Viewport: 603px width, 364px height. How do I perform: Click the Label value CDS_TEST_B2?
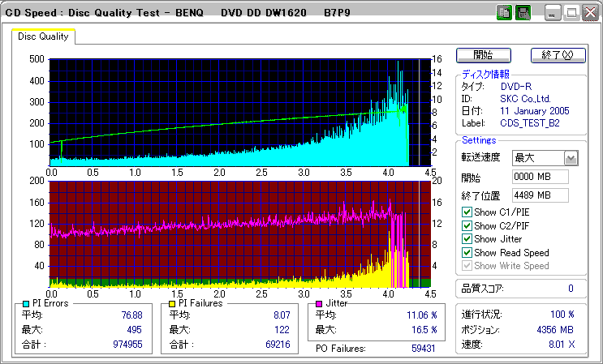[530, 123]
